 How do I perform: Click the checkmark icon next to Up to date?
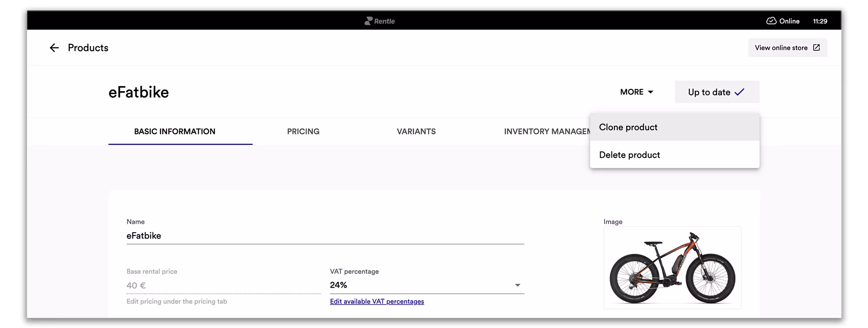click(x=739, y=92)
